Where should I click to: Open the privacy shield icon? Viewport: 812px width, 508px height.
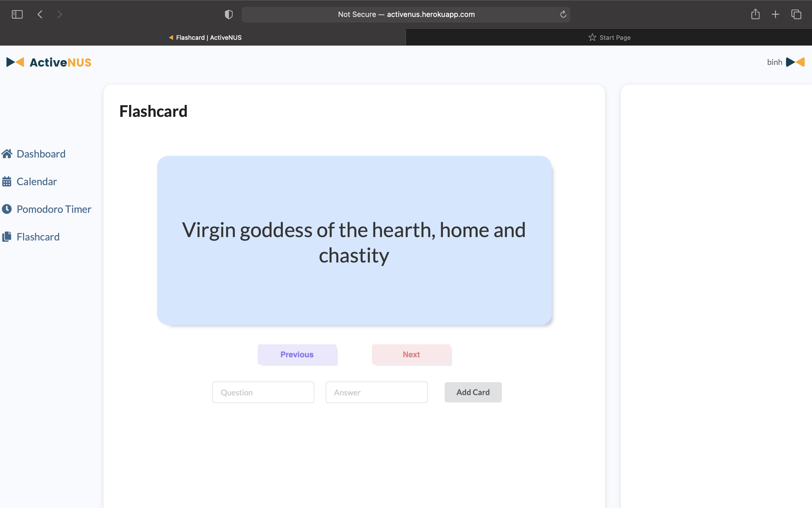228,14
